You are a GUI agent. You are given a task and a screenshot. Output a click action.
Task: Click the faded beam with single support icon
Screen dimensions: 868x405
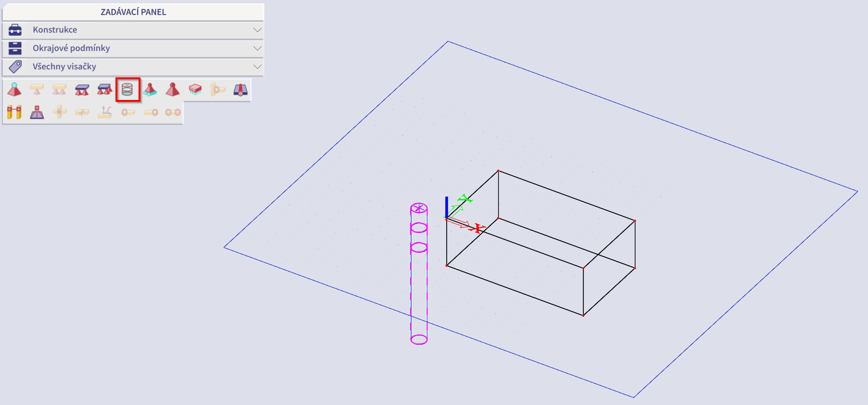click(37, 90)
